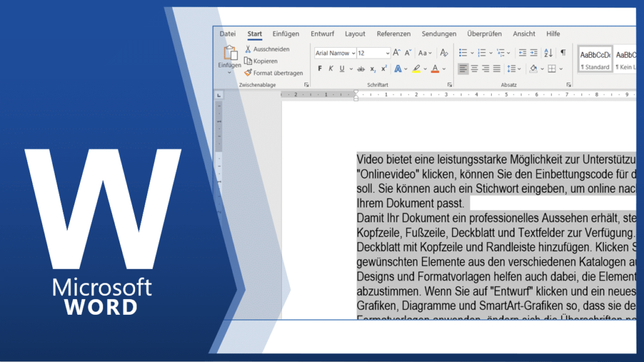Image resolution: width=644 pixels, height=362 pixels.
Task: Click the yellow text highlight color
Action: pyautogui.click(x=416, y=69)
